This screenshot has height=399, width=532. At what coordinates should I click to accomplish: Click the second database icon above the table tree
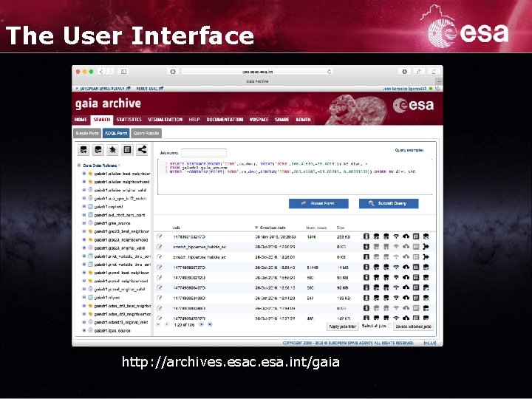(x=98, y=149)
